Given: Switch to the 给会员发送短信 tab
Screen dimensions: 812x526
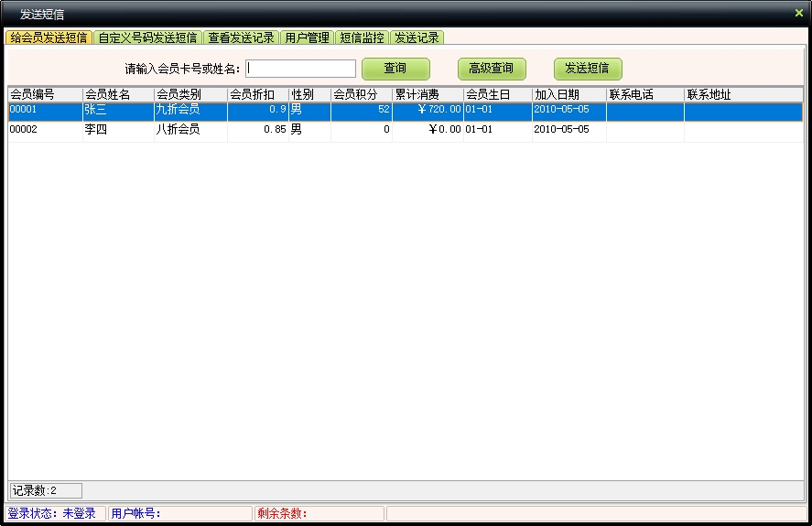Looking at the screenshot, I should click(49, 38).
